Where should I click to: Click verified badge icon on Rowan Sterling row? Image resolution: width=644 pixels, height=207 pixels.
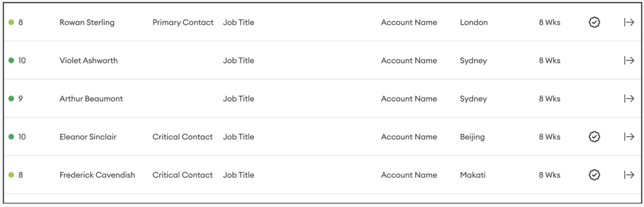594,22
